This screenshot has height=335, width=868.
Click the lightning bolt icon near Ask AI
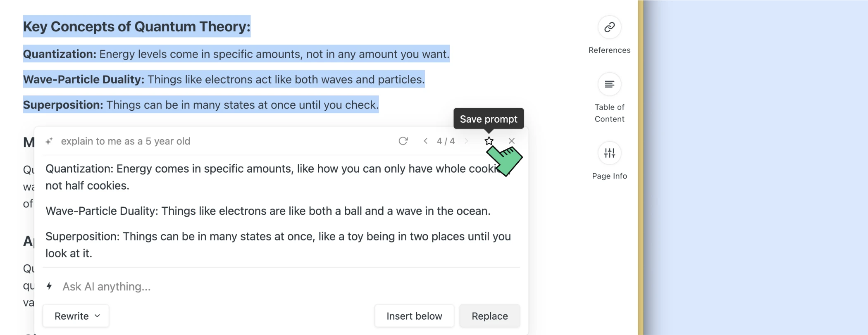49,286
